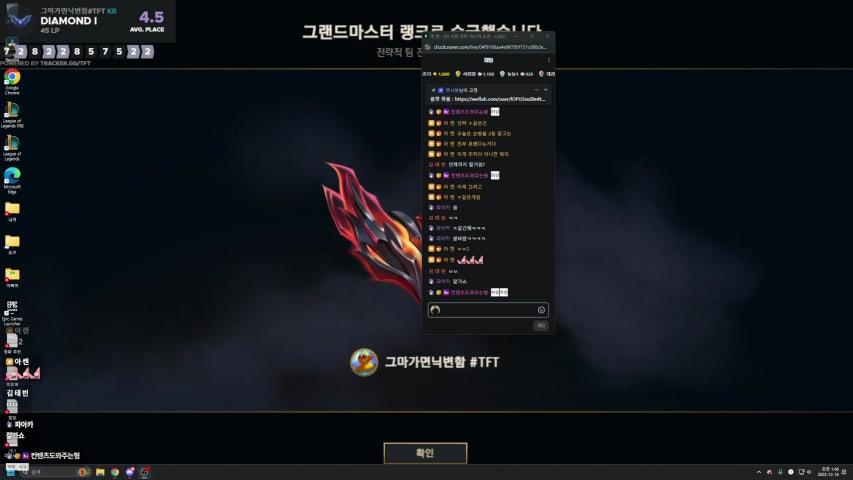Image resolution: width=853 pixels, height=480 pixels.
Task: Open File Explorer from the taskbar
Action: click(x=100, y=472)
